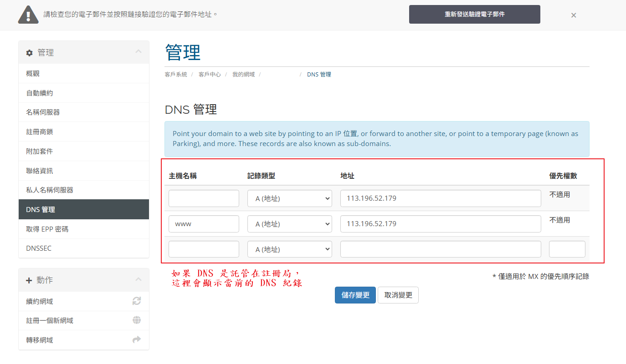This screenshot has width=626, height=364.
Task: Open record type dropdown in empty row
Action: 289,249
